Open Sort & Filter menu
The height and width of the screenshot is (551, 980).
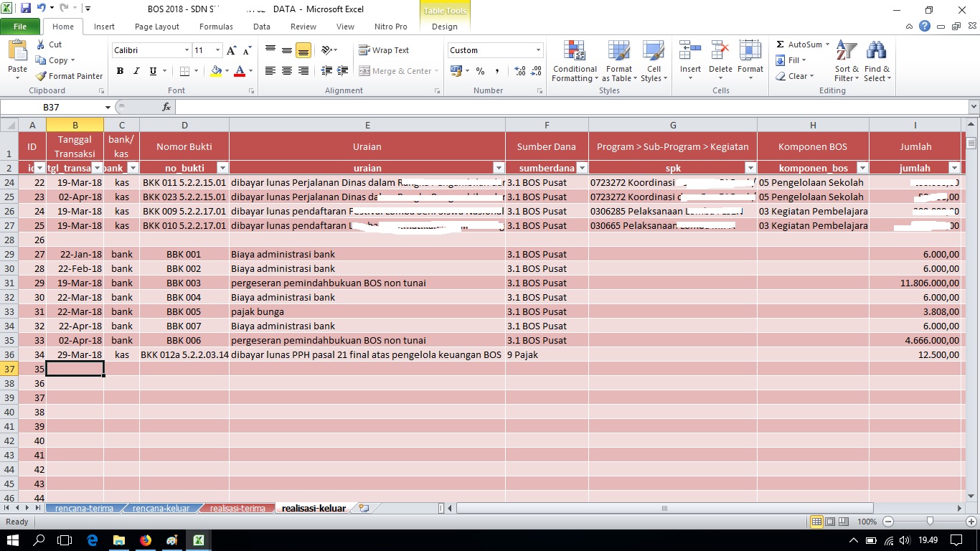click(x=847, y=61)
